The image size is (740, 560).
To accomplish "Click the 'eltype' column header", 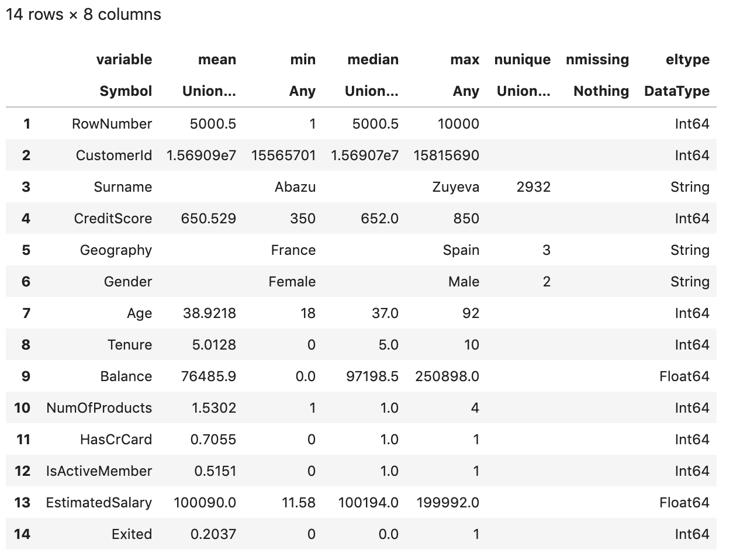I will pos(687,60).
